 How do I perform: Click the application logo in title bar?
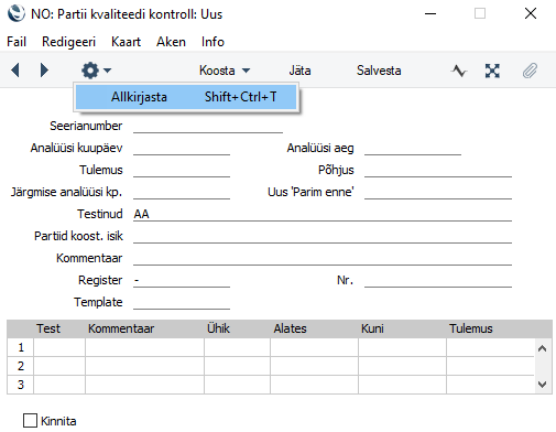tap(16, 14)
